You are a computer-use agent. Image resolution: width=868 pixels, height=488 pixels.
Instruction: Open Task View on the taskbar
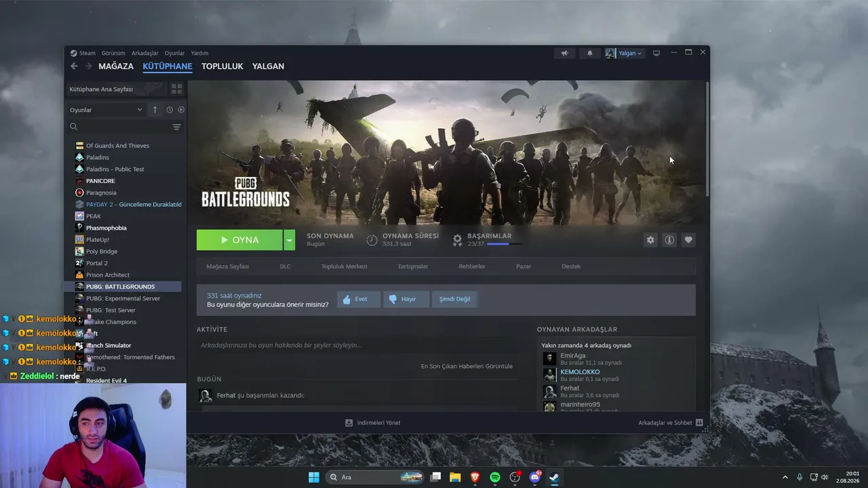(x=435, y=477)
